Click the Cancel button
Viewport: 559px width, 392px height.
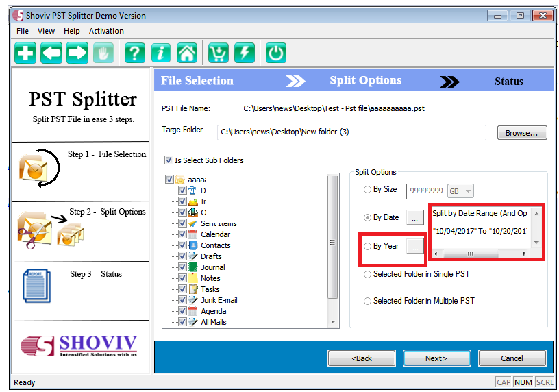[x=512, y=358]
